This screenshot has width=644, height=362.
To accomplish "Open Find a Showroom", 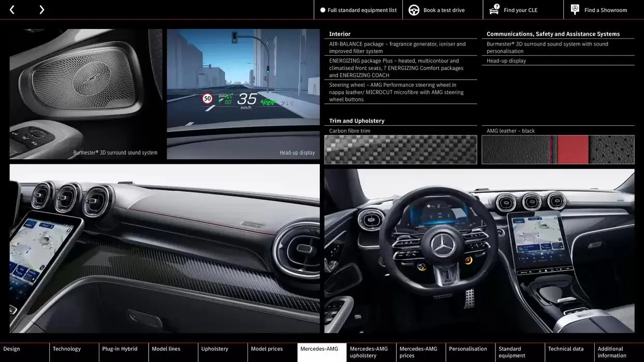I will click(x=605, y=9).
